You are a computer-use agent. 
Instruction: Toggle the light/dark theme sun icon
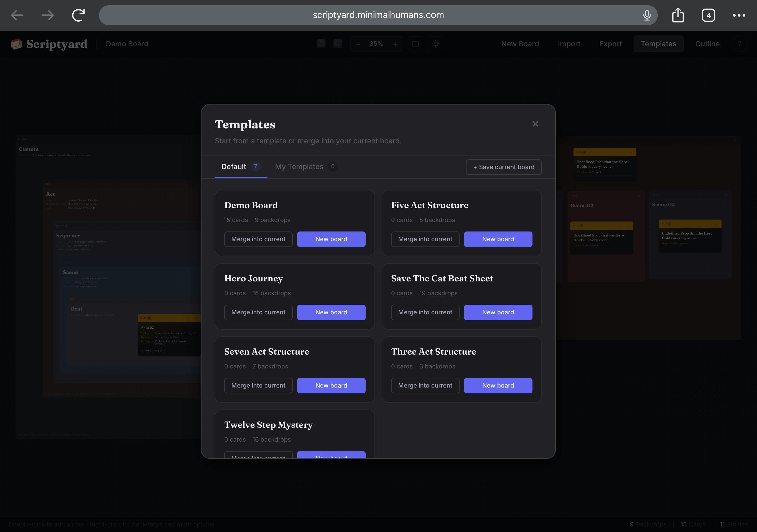point(435,44)
